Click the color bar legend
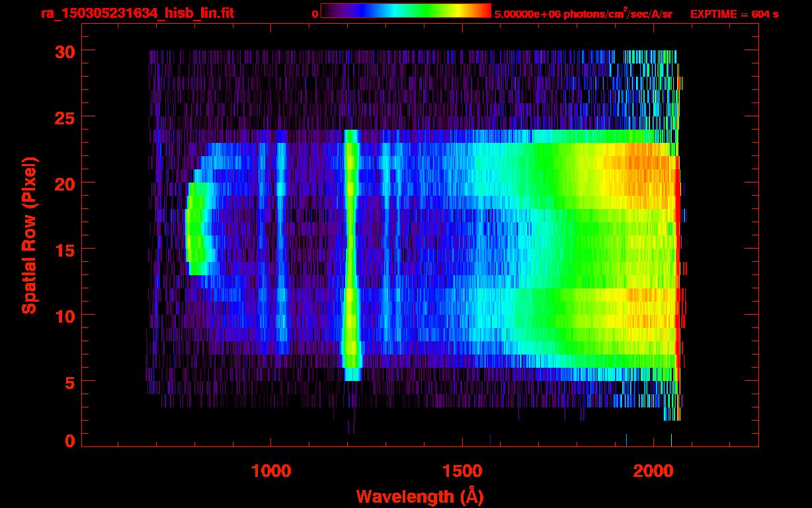 coord(406,11)
